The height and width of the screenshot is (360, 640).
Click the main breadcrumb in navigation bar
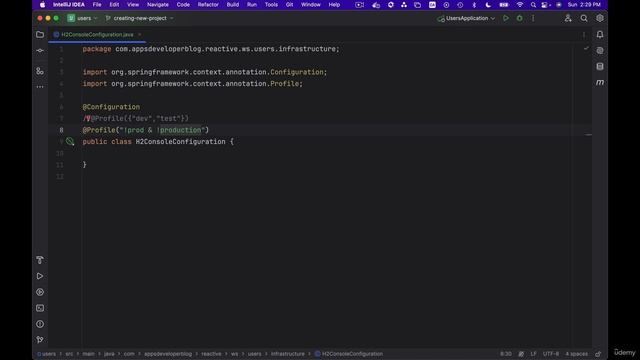coord(89,354)
